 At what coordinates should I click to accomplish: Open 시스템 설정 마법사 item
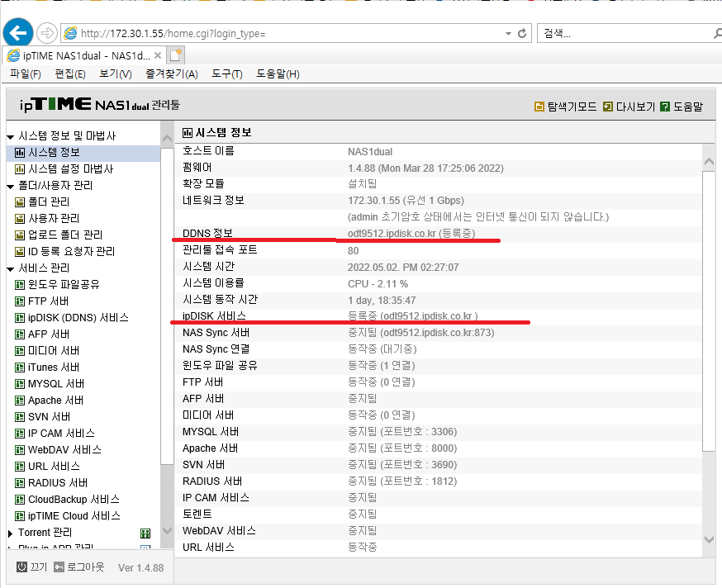[71, 169]
